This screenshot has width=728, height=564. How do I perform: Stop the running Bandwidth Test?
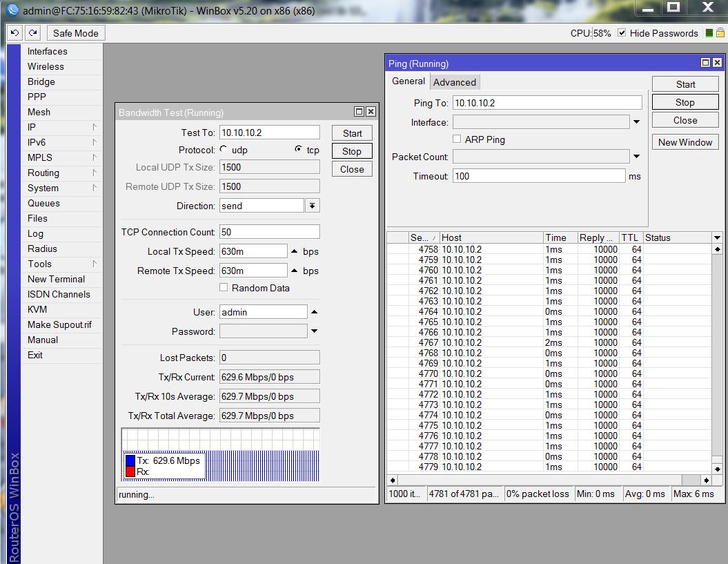[x=352, y=151]
